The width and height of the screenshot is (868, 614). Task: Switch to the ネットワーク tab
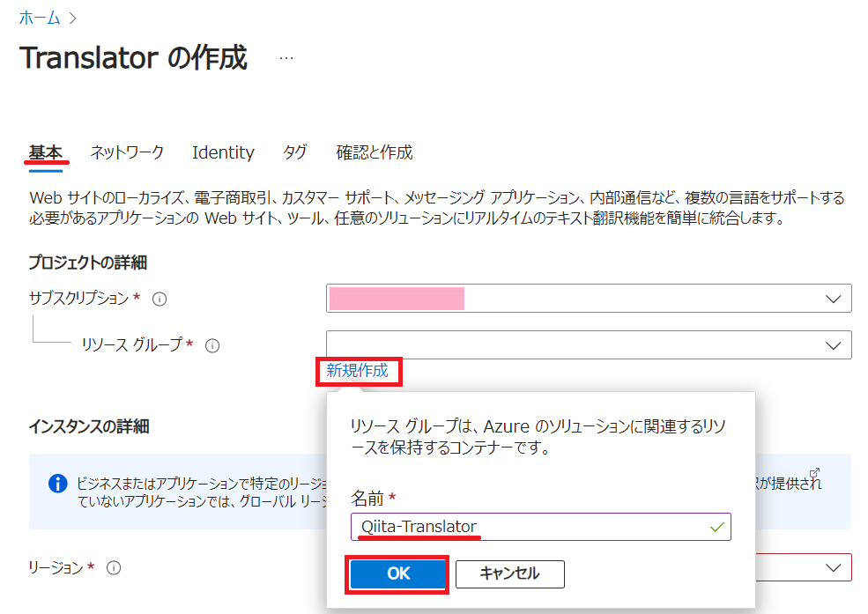127,152
